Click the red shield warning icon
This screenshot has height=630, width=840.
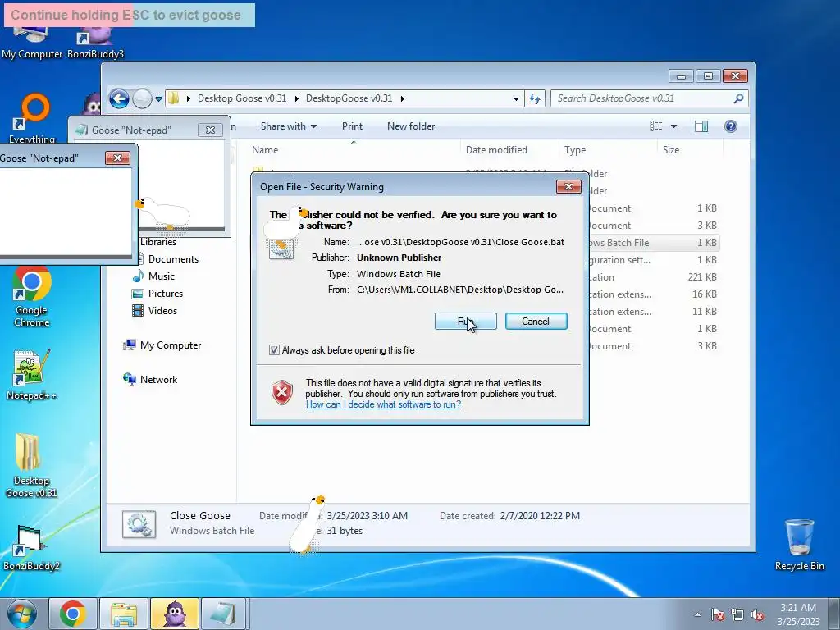(x=282, y=393)
